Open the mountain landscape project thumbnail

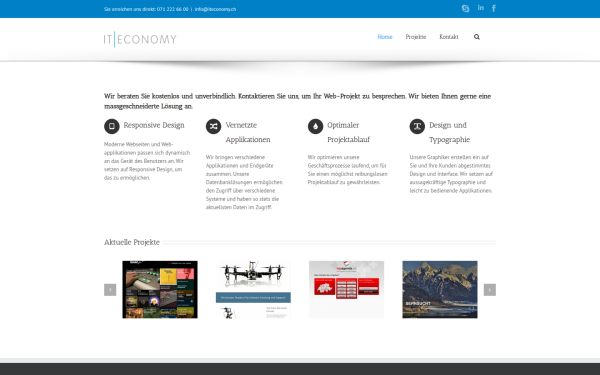click(x=440, y=289)
